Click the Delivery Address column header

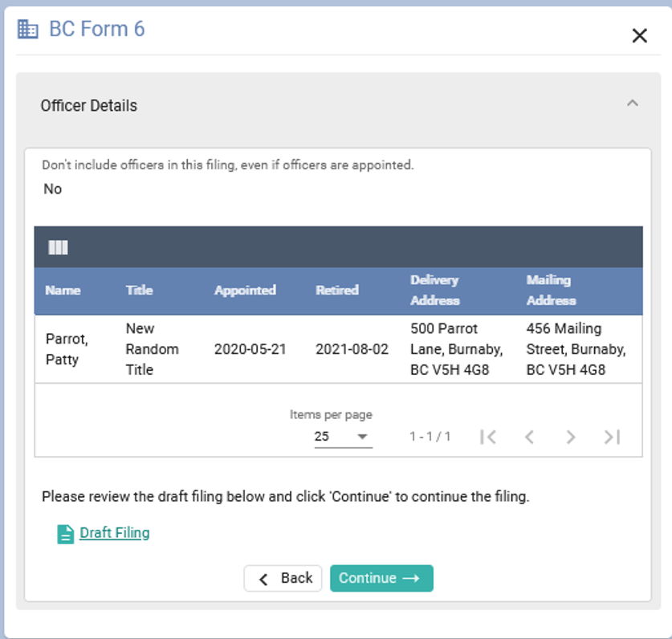pos(434,291)
